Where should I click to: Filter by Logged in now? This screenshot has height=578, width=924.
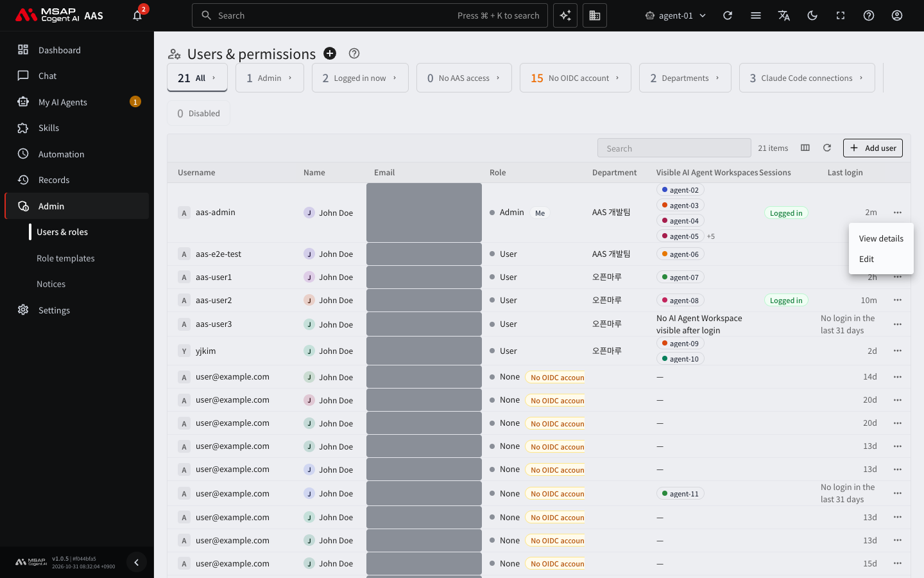360,78
